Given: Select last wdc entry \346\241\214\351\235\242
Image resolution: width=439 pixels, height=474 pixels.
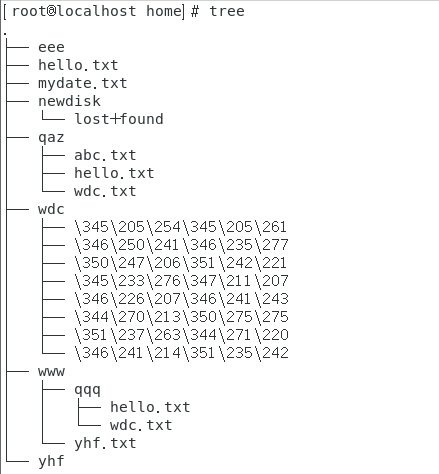Looking at the screenshot, I should point(181,353).
